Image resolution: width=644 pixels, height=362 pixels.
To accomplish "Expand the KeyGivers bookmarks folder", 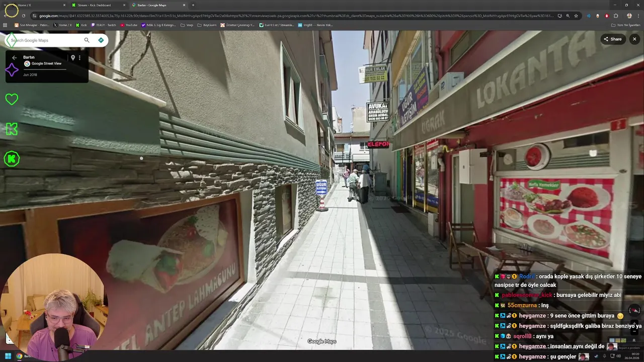I will [207, 25].
